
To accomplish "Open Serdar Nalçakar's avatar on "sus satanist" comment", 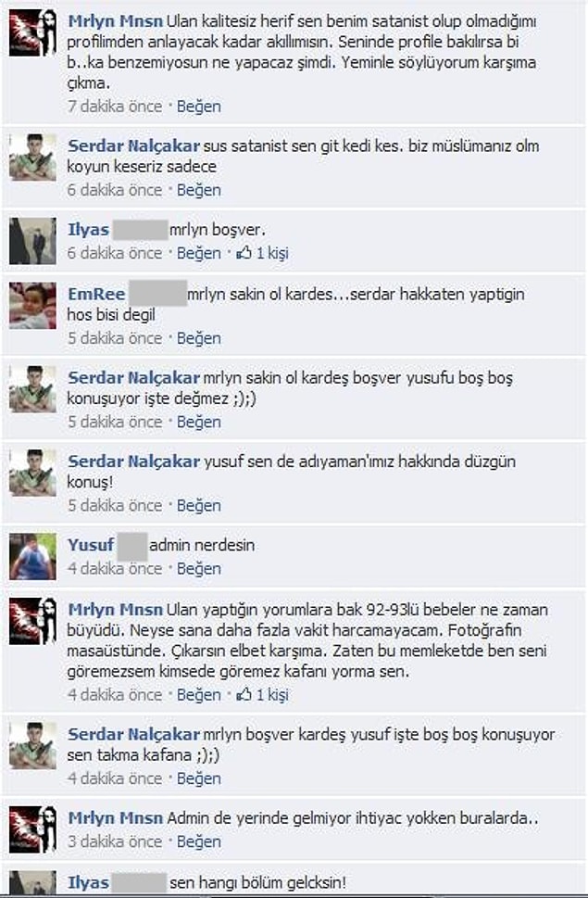I will click(x=32, y=157).
